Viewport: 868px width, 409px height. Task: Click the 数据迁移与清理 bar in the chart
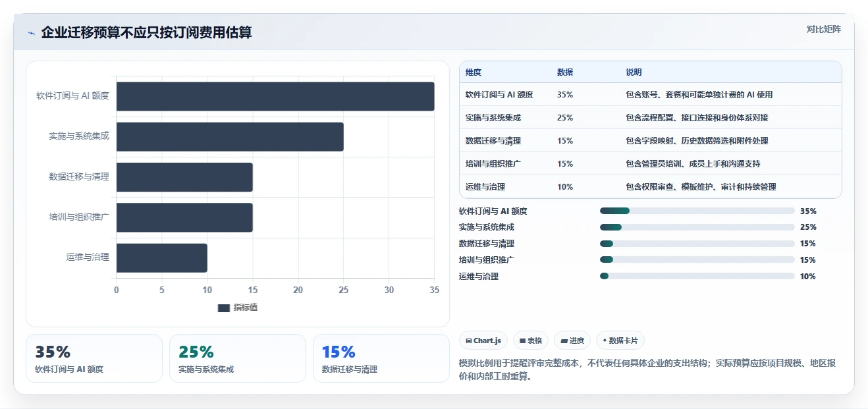click(x=184, y=177)
